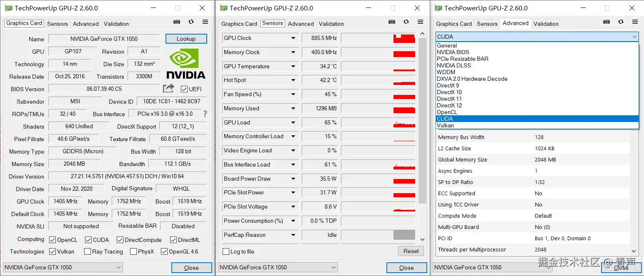
Task: Switch to Advanced tab in Graphics Card window
Action: tap(86, 24)
